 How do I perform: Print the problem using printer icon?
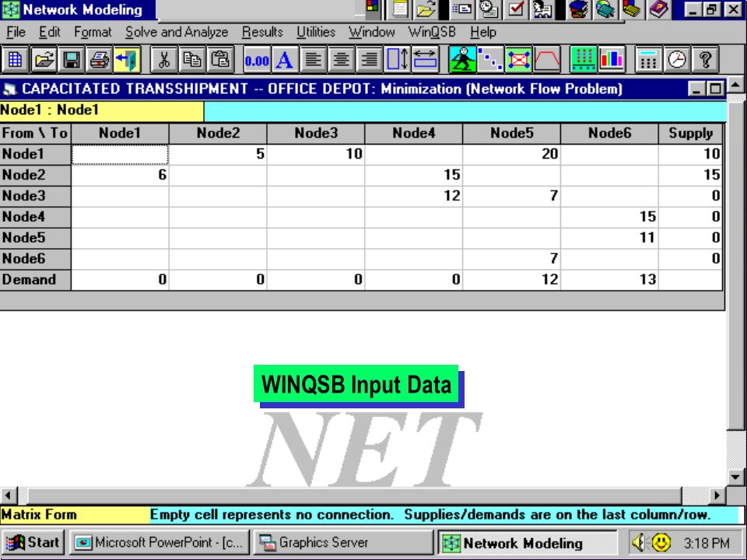pyautogui.click(x=100, y=60)
